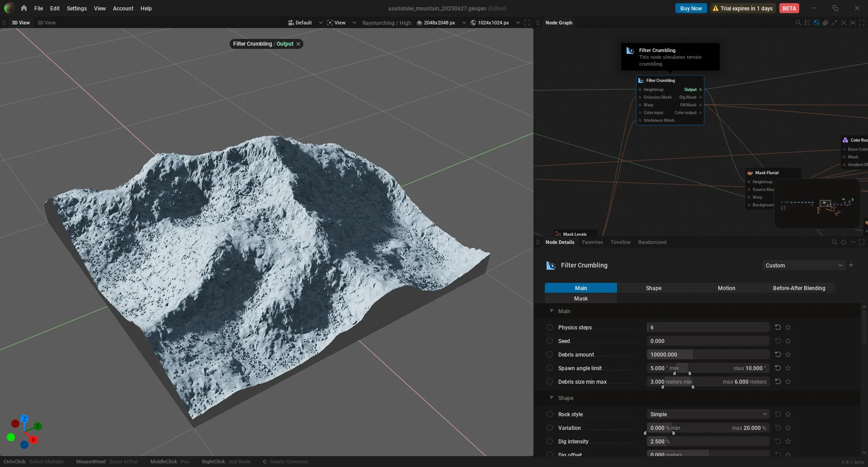This screenshot has height=467, width=868.
Task: Switch to the Motion tab
Action: click(726, 288)
